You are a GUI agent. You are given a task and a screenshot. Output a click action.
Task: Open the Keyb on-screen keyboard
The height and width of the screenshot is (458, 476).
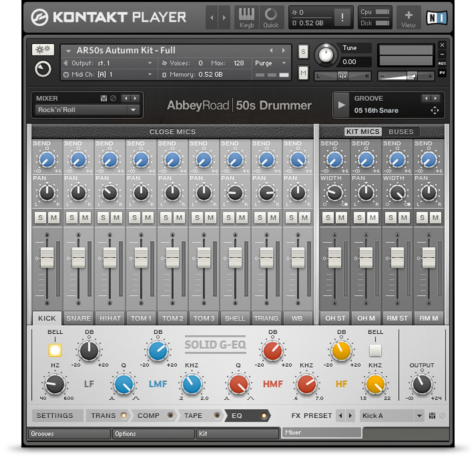[247, 18]
